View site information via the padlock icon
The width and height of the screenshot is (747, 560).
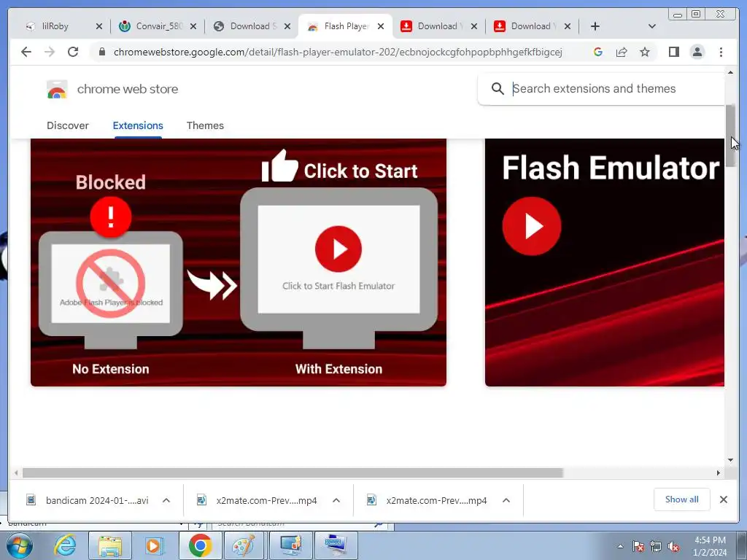pos(101,52)
